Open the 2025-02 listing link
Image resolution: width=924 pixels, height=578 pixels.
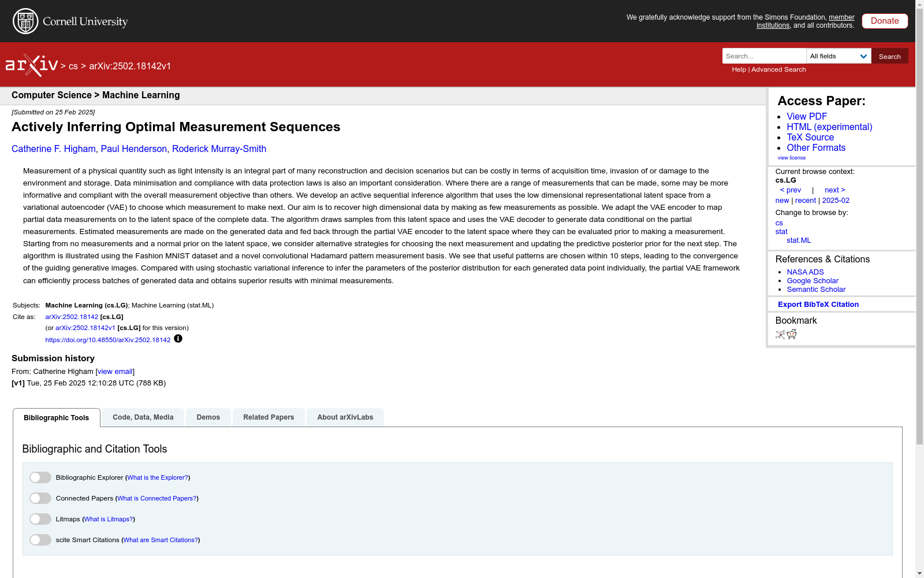click(x=836, y=201)
